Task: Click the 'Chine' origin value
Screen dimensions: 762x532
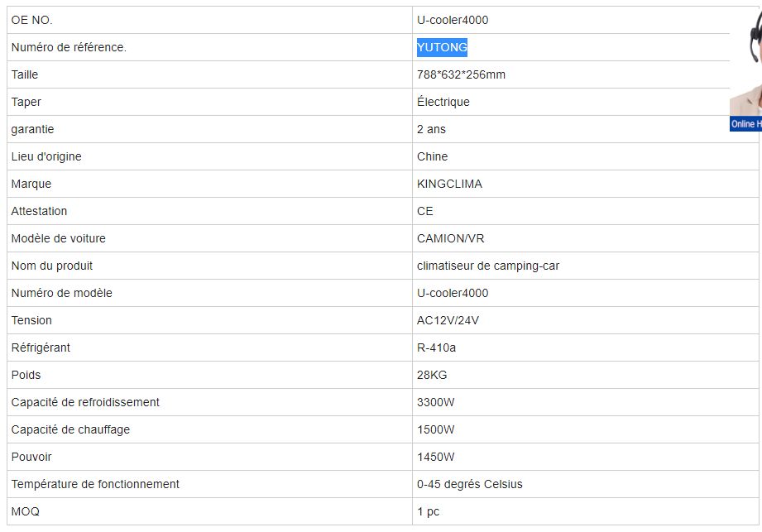Action: coord(432,156)
